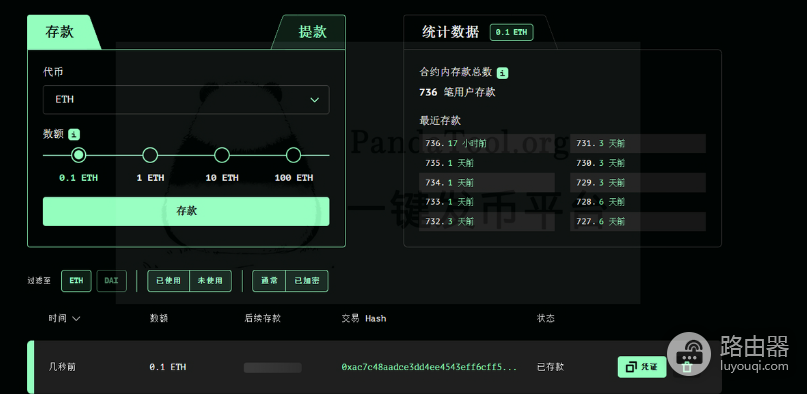
Task: Click the large green 存款 deposit button
Action: (x=186, y=211)
